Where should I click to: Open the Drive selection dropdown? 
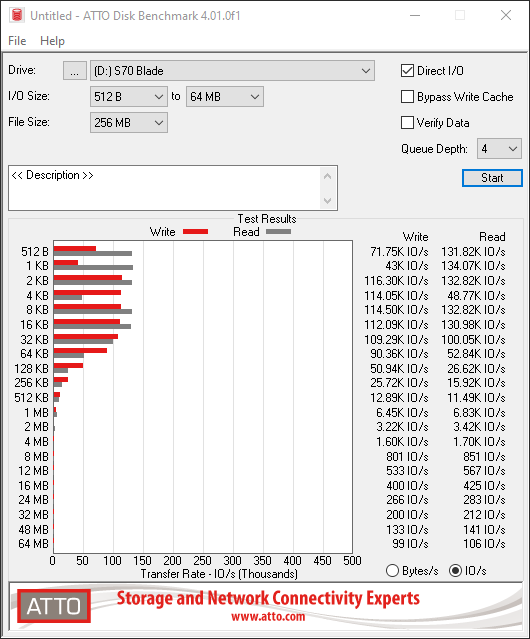click(232, 71)
